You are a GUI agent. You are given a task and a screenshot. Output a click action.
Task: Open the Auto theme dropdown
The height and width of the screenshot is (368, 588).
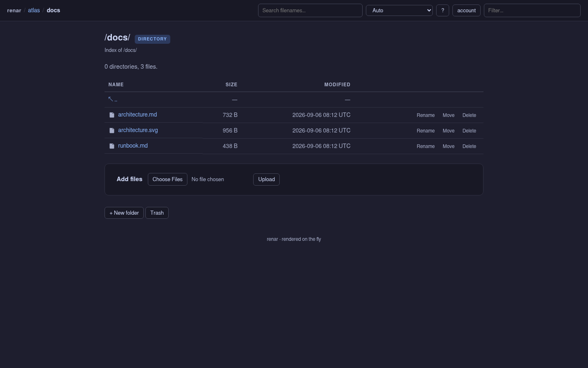click(399, 10)
